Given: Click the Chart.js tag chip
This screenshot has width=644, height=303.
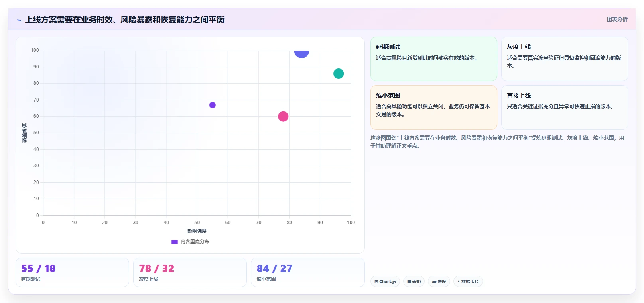Looking at the screenshot, I should point(385,281).
